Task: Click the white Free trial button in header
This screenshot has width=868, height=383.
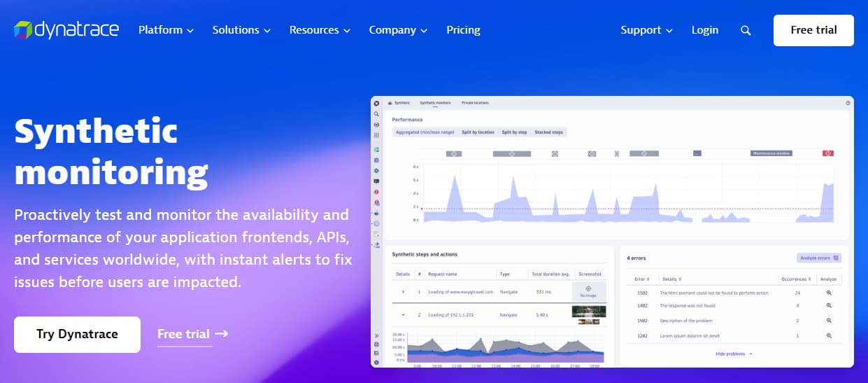Action: click(813, 30)
